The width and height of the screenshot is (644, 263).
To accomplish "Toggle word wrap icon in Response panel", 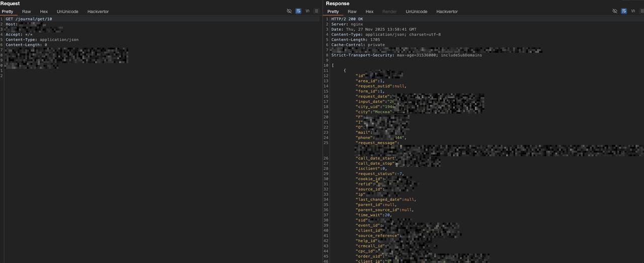I will pos(624,11).
